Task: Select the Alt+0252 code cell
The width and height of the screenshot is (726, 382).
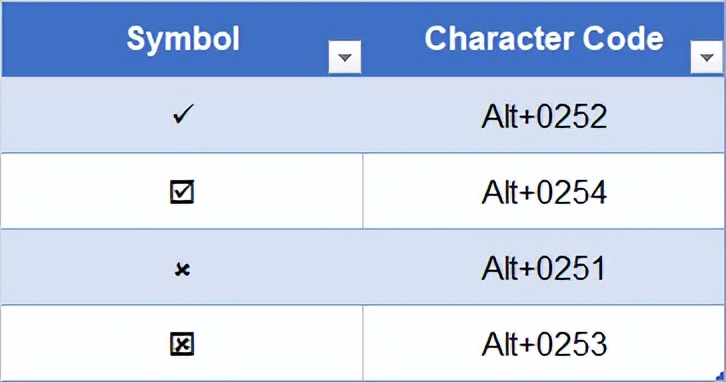Action: tap(544, 115)
